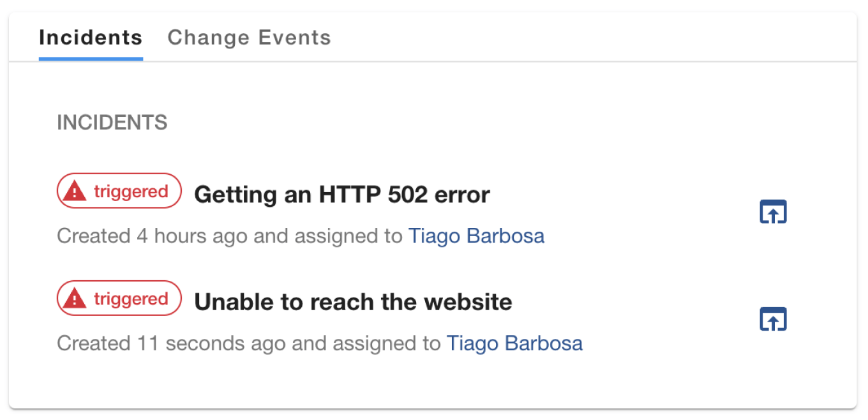Open Tiago Barbosa's profile from the 502 incident
868x420 pixels.
[476, 236]
